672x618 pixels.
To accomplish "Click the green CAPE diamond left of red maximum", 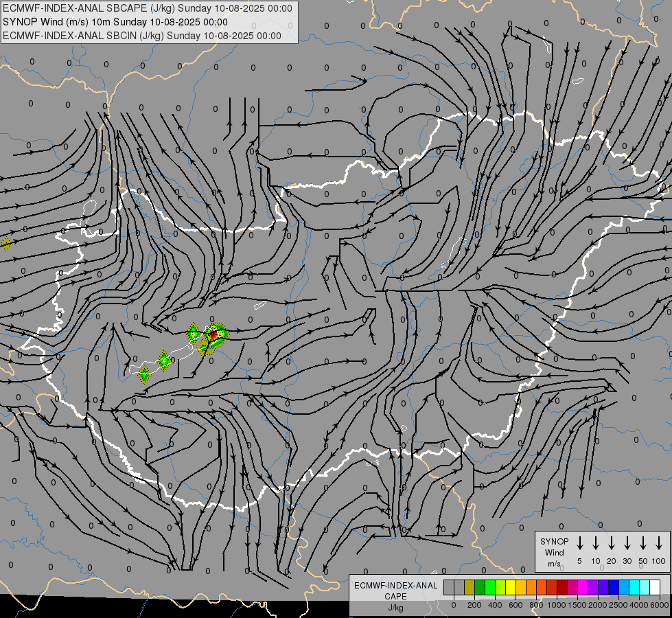I will coord(194,333).
